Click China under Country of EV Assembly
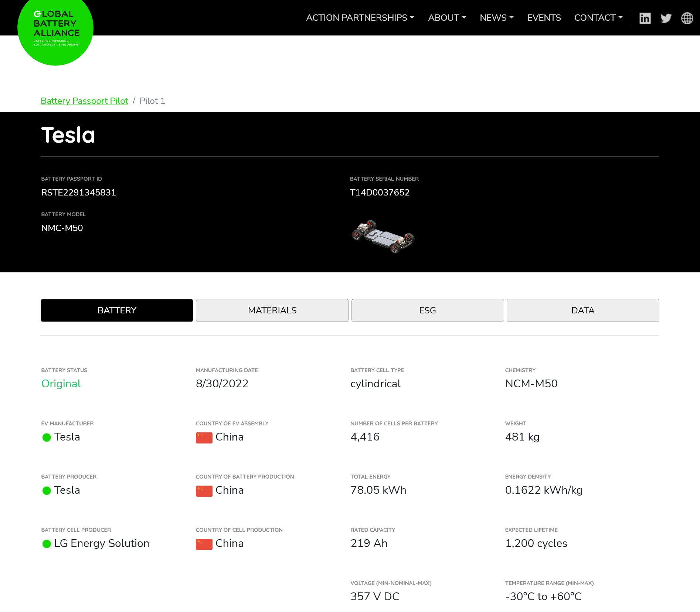The image size is (700, 612). click(230, 437)
